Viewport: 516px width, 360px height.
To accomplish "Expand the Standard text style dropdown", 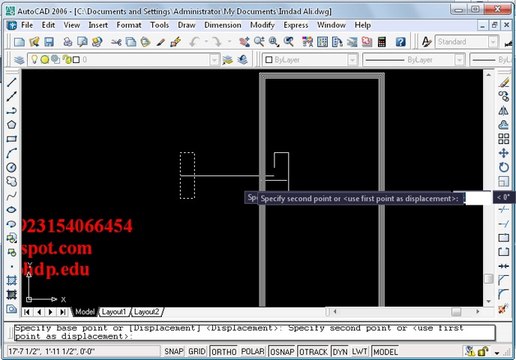I will (x=493, y=42).
